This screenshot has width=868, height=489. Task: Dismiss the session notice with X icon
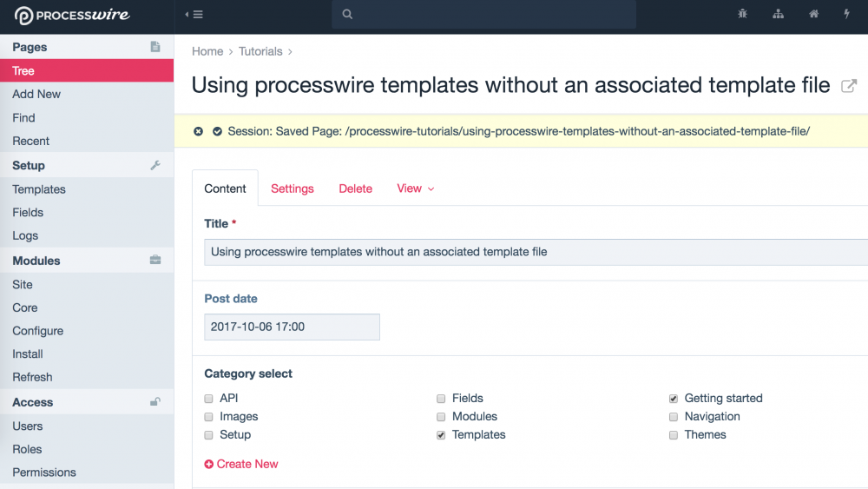click(x=199, y=131)
